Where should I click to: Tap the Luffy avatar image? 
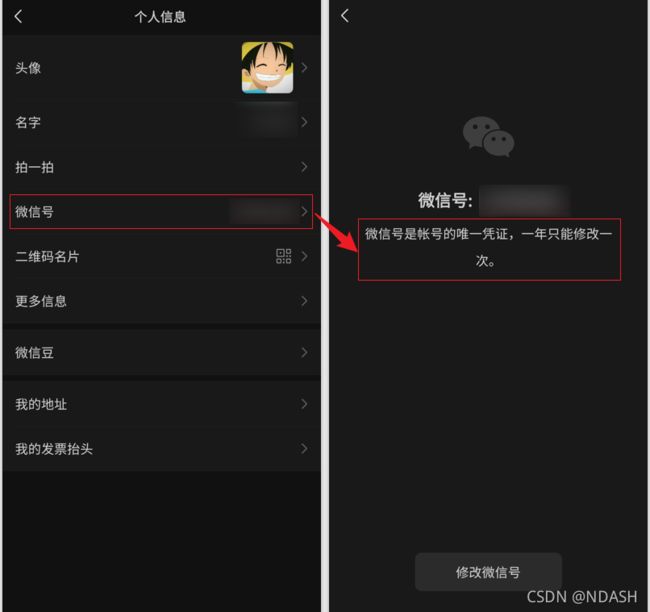267,68
